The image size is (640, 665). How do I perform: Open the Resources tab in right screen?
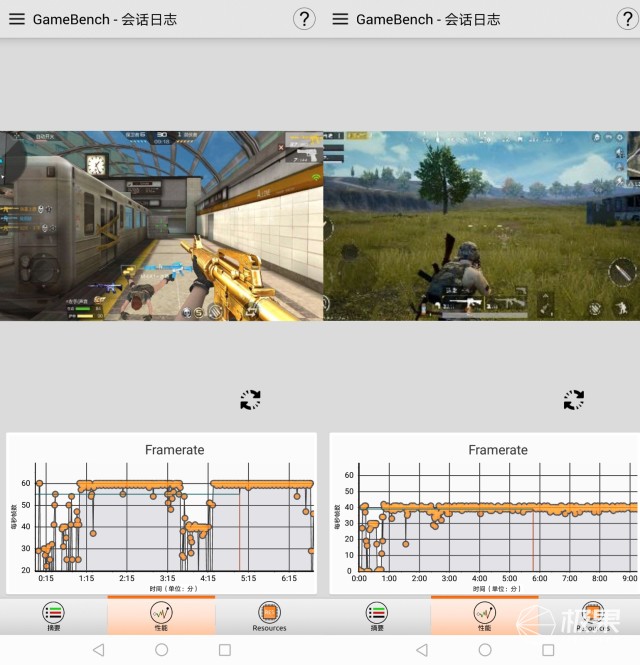pyautogui.click(x=593, y=616)
